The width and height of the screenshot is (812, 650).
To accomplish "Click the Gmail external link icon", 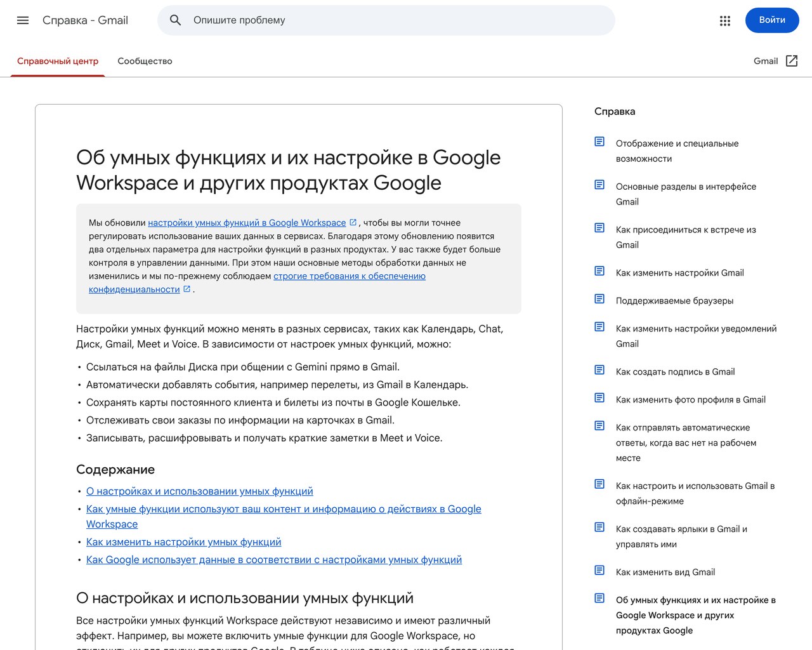I will [x=792, y=61].
